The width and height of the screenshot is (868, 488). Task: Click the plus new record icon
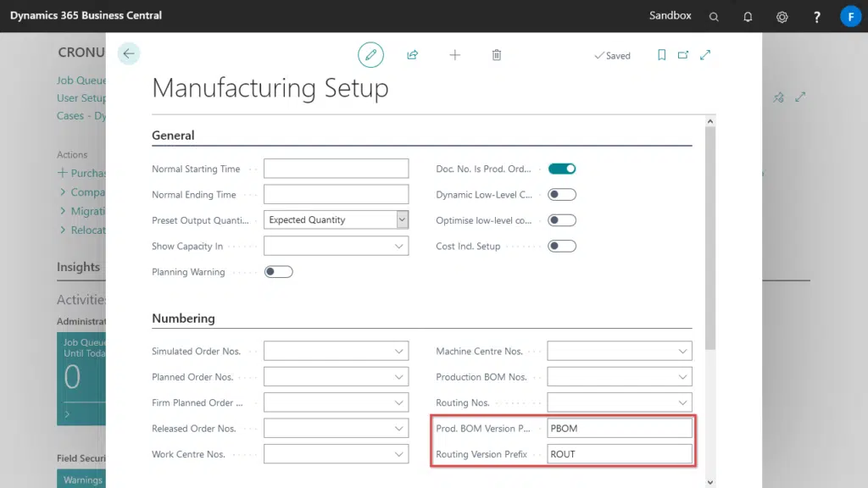[455, 55]
